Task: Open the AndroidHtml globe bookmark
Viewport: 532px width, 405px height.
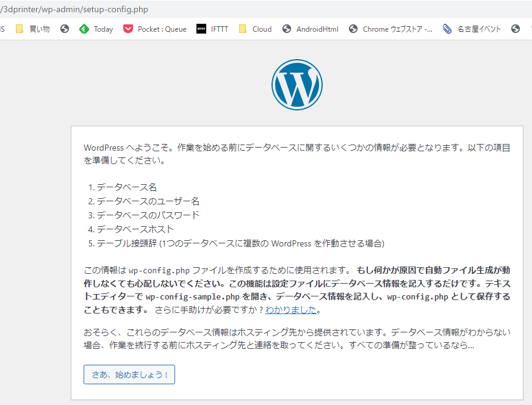Action: pyautogui.click(x=310, y=29)
